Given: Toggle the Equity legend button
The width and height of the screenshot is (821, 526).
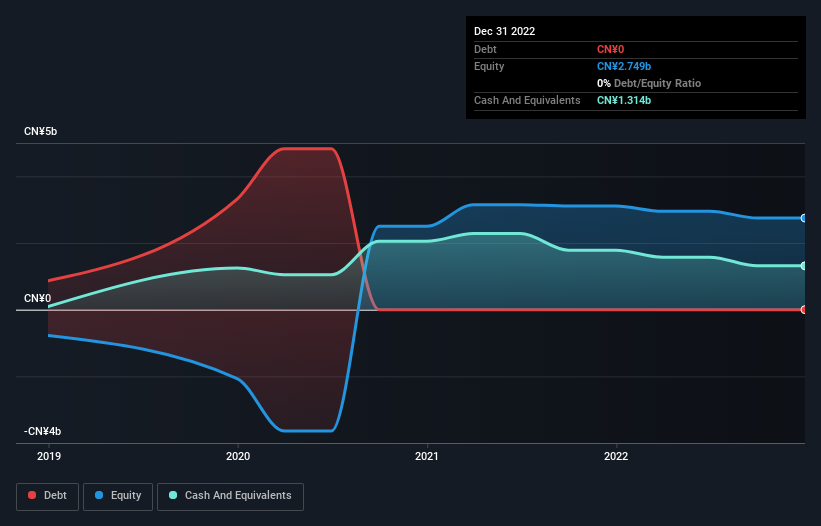Looking at the screenshot, I should (x=118, y=496).
